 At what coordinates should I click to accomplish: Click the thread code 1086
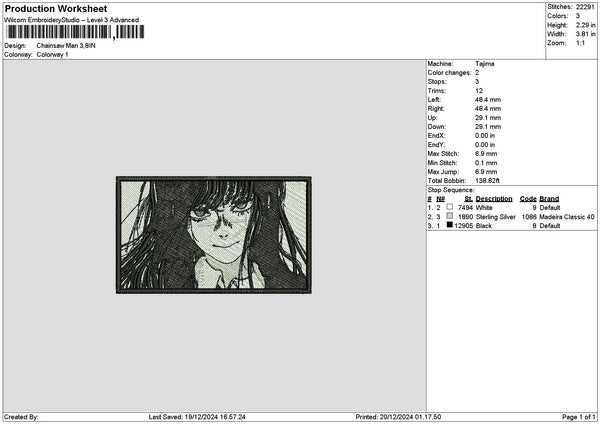click(x=529, y=217)
